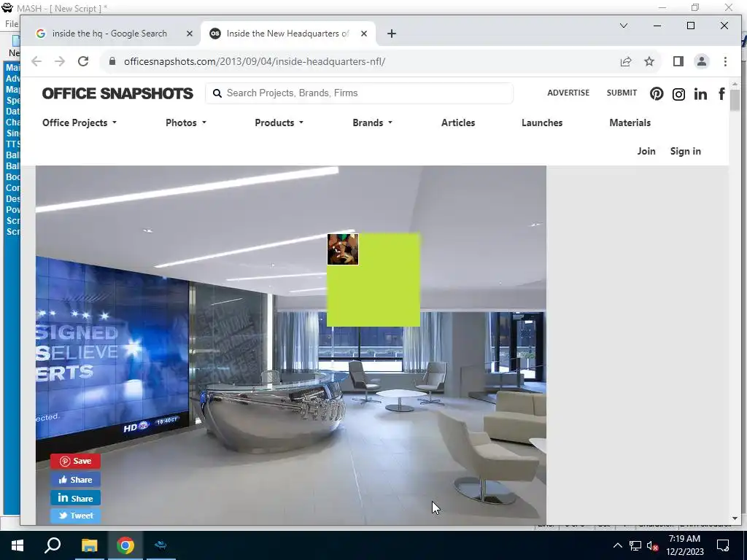Open the Materials menu item
The width and height of the screenshot is (747, 560).
(630, 122)
